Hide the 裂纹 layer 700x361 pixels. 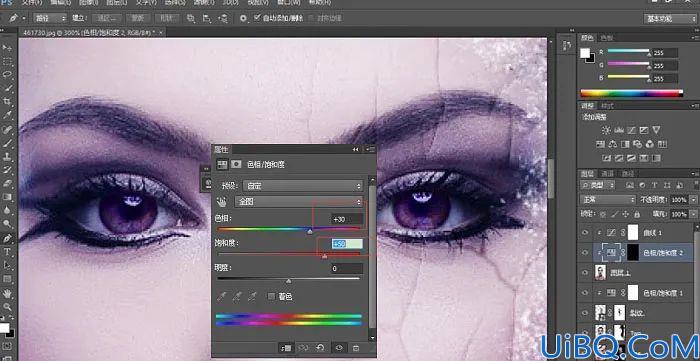click(585, 313)
